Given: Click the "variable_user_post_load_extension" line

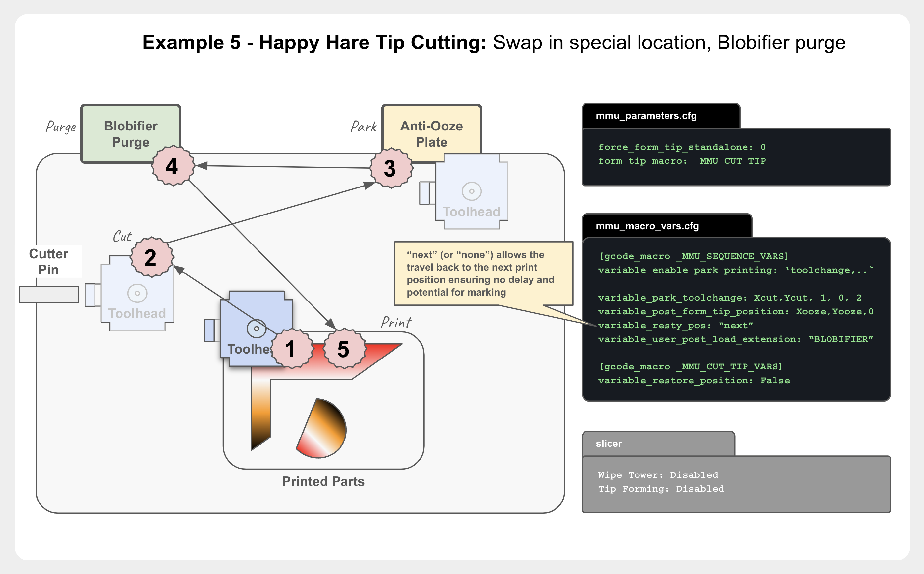Looking at the screenshot, I should tap(736, 339).
